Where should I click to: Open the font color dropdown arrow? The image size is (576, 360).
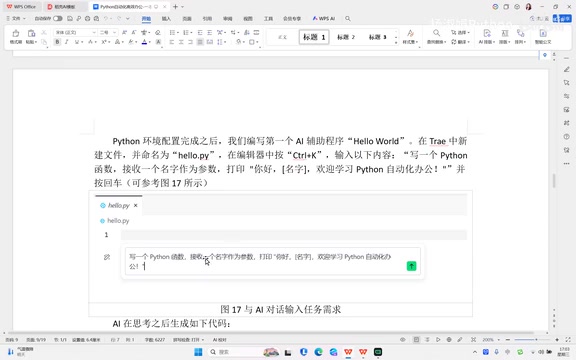(150, 42)
